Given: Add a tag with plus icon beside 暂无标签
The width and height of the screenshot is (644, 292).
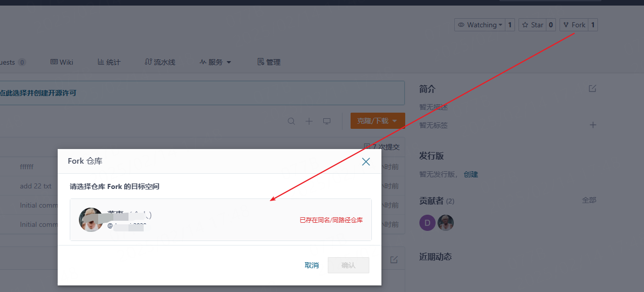Looking at the screenshot, I should pos(593,125).
